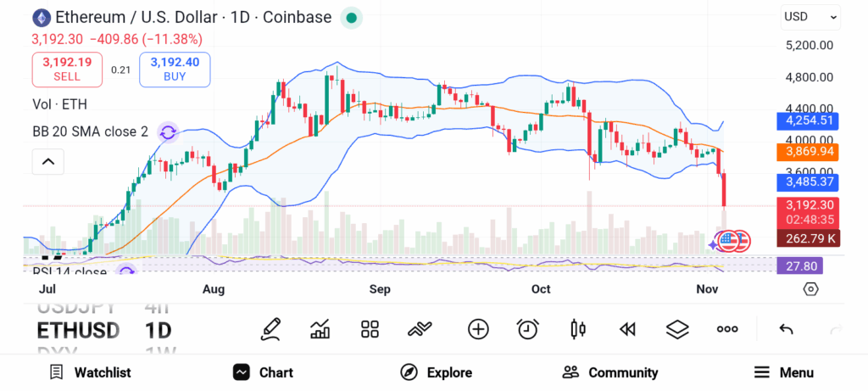Click the compare symbols wavy-lines icon
Viewport: 868px width, 391px height.
[x=420, y=329]
